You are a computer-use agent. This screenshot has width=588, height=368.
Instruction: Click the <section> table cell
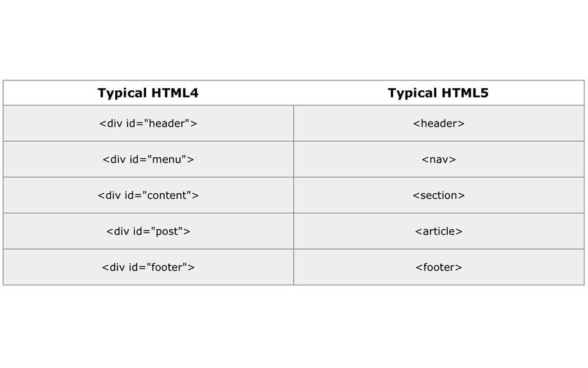pyautogui.click(x=439, y=195)
